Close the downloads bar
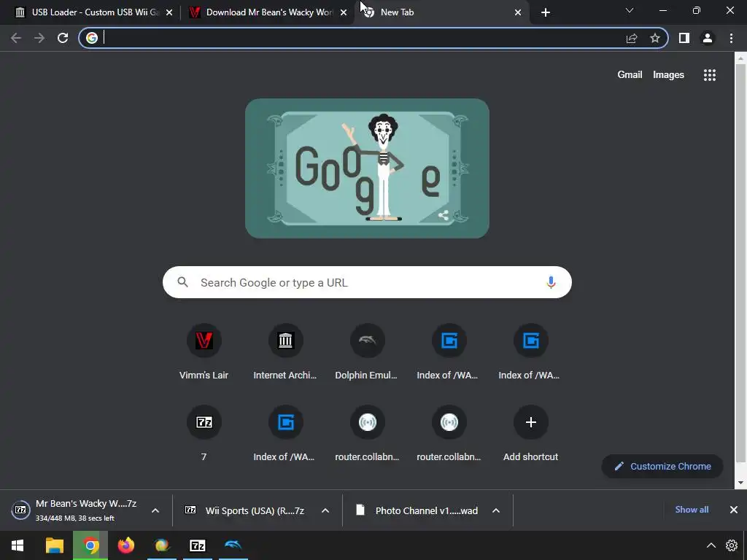The width and height of the screenshot is (747, 560). 734,510
